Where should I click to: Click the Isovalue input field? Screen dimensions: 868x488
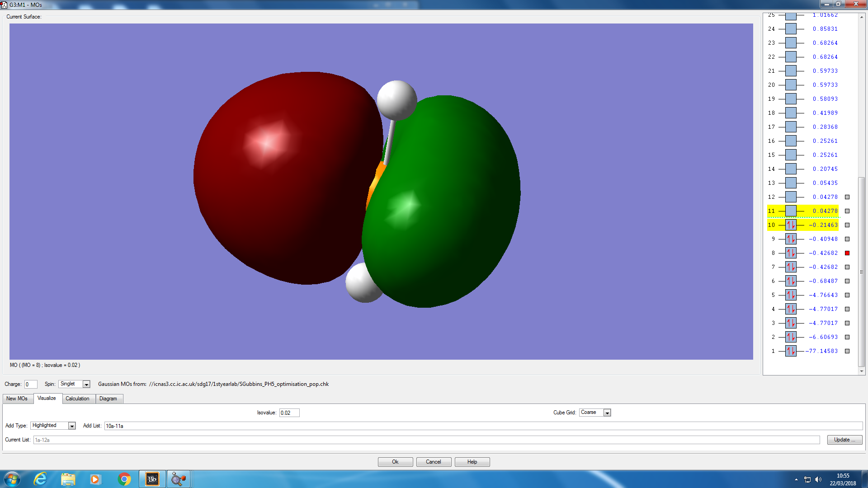pos(289,413)
